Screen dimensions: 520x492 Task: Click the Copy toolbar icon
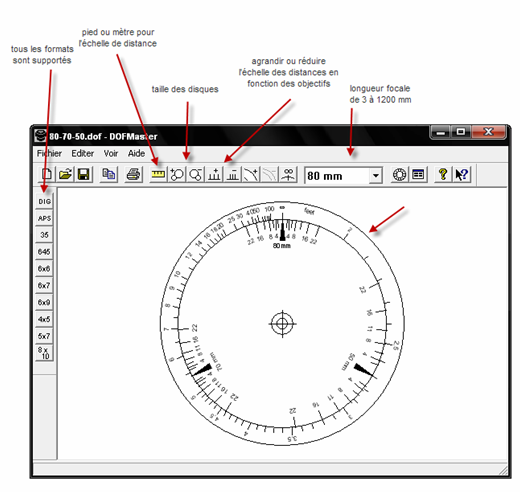pyautogui.click(x=109, y=174)
